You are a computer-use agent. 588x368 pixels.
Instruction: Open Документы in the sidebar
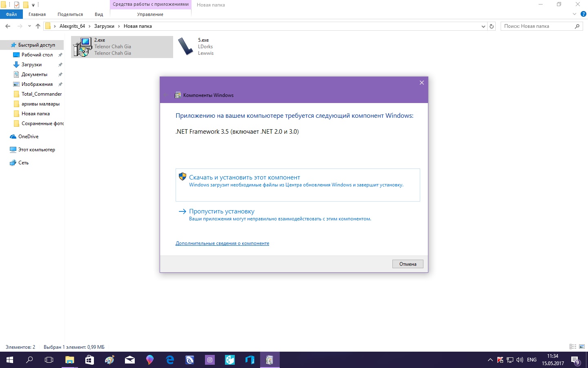coord(34,74)
